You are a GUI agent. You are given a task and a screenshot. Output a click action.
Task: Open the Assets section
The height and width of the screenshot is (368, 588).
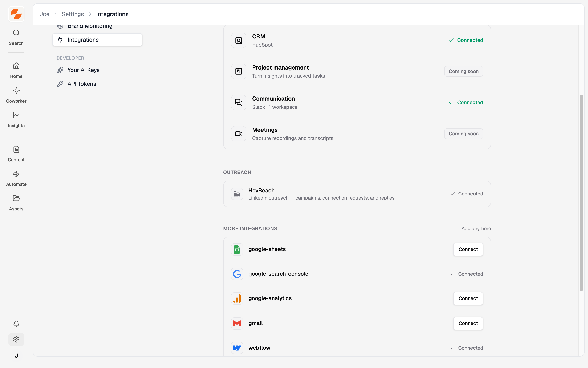(x=16, y=203)
